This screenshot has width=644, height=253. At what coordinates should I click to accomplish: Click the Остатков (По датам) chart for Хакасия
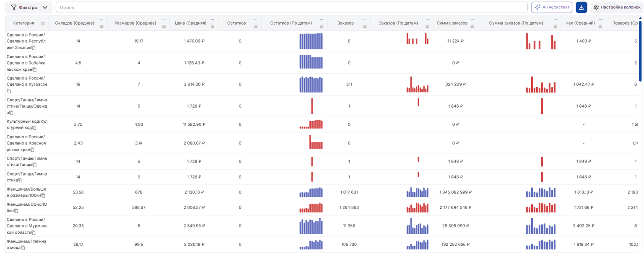311,41
